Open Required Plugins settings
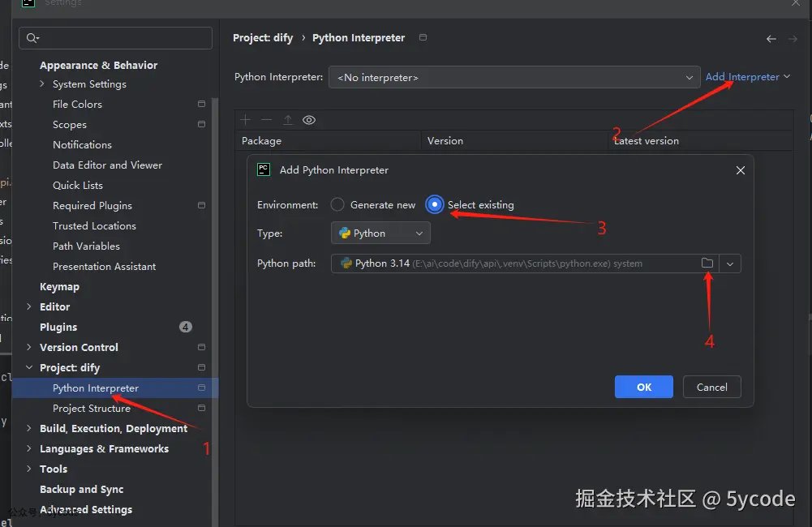This screenshot has width=812, height=527. click(x=92, y=205)
